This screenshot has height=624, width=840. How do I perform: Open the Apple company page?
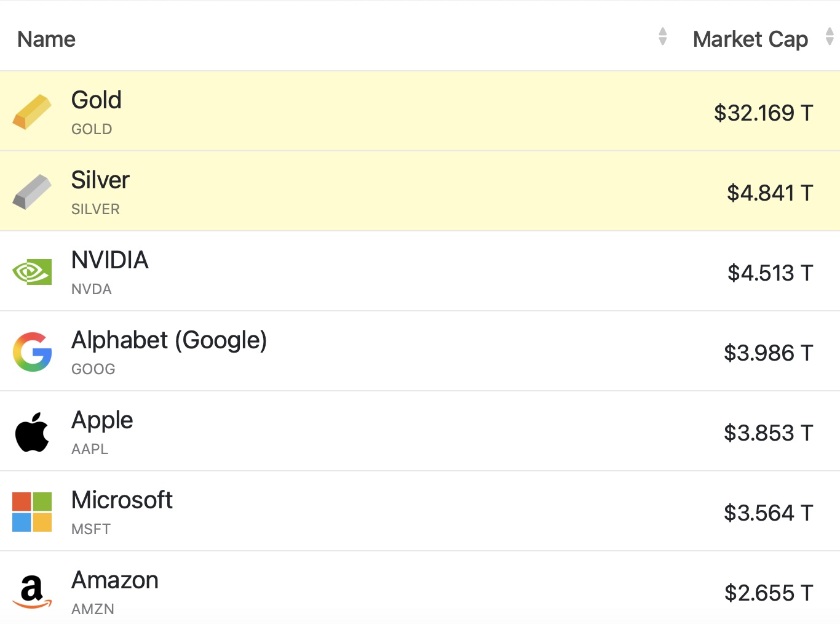tap(102, 420)
